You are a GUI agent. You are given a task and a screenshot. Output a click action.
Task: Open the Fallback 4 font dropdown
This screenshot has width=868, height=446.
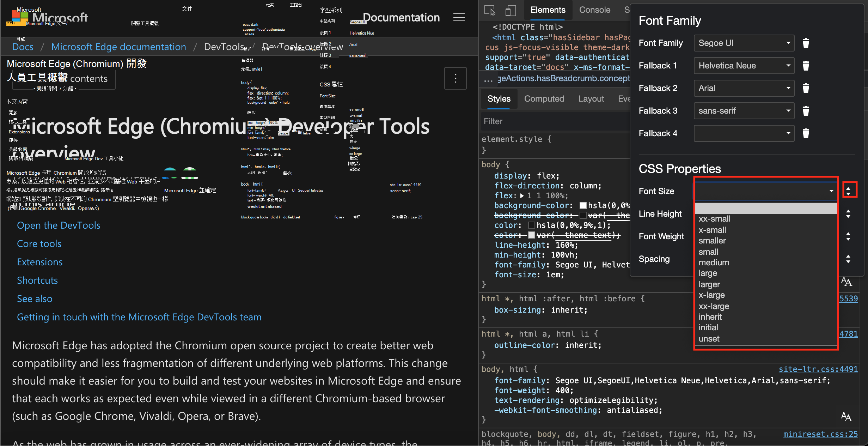point(744,133)
